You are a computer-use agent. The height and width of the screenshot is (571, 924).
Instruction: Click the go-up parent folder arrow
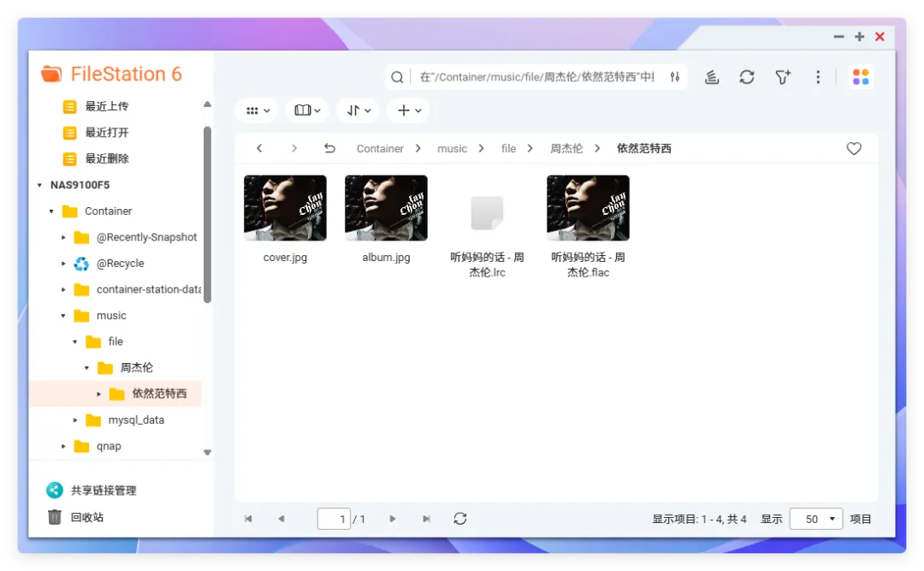[329, 149]
